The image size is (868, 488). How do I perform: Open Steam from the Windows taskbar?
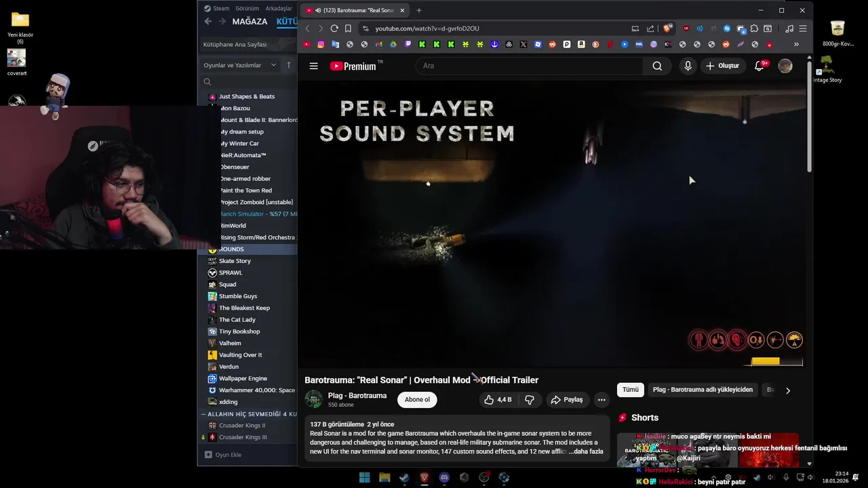pos(404,477)
